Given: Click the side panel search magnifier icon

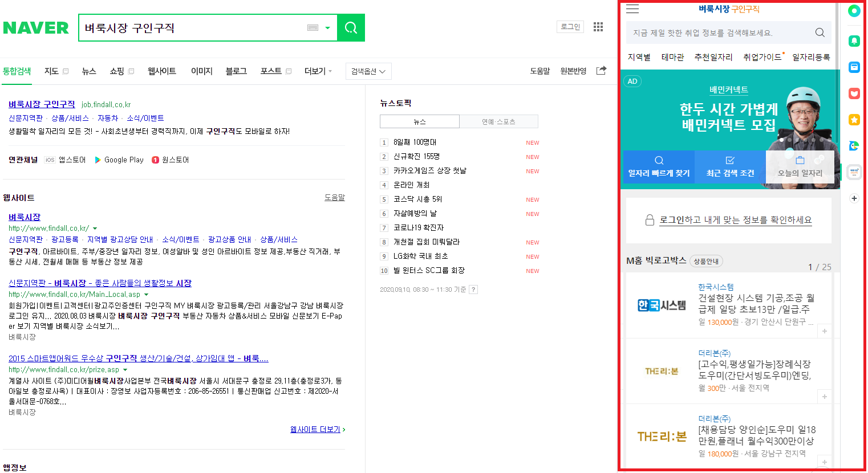Looking at the screenshot, I should [820, 32].
